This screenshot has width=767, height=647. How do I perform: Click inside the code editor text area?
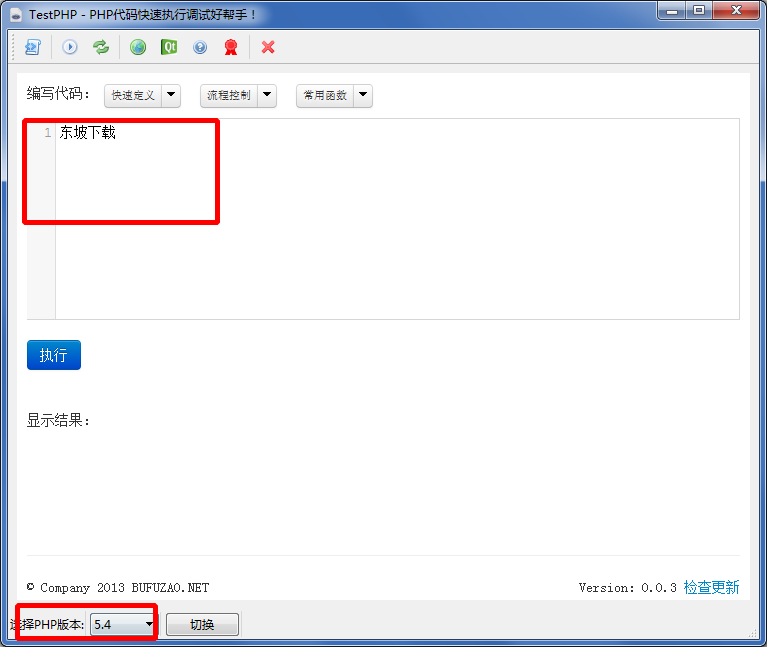pyautogui.click(x=397, y=219)
